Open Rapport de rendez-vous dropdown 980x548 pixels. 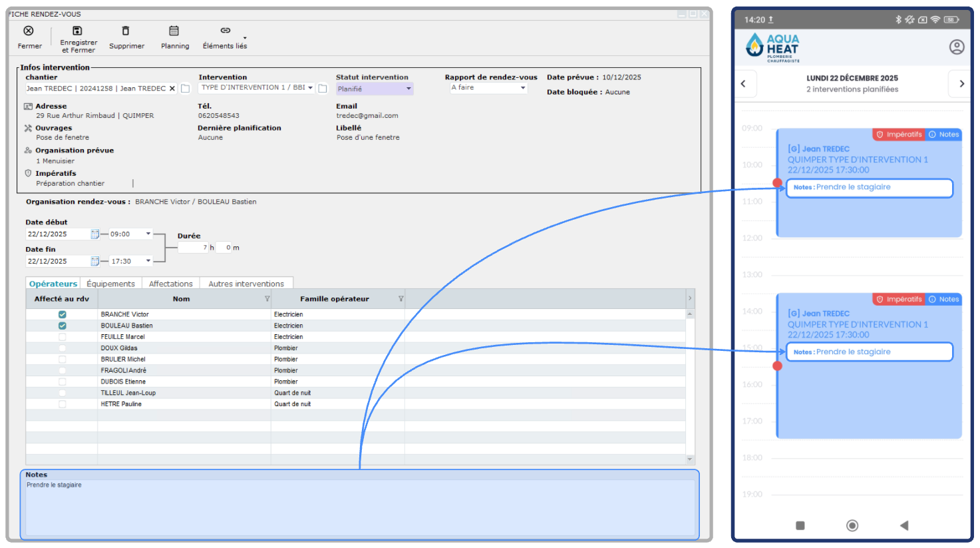click(523, 88)
